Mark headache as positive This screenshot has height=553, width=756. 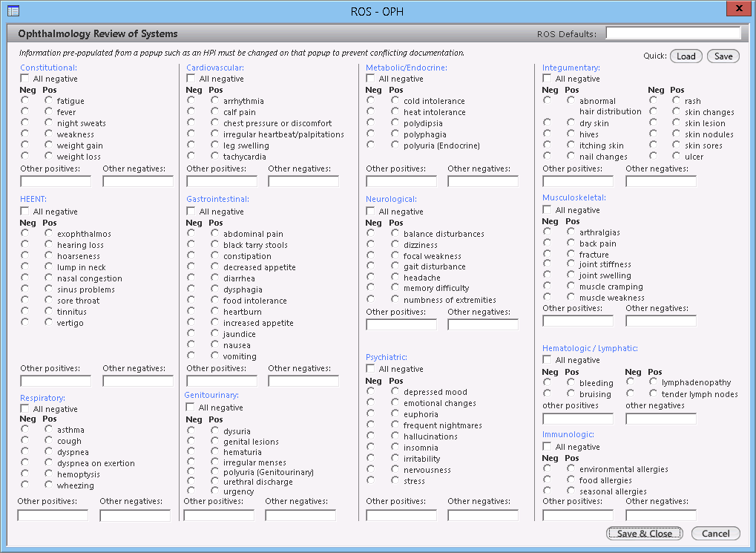(395, 277)
